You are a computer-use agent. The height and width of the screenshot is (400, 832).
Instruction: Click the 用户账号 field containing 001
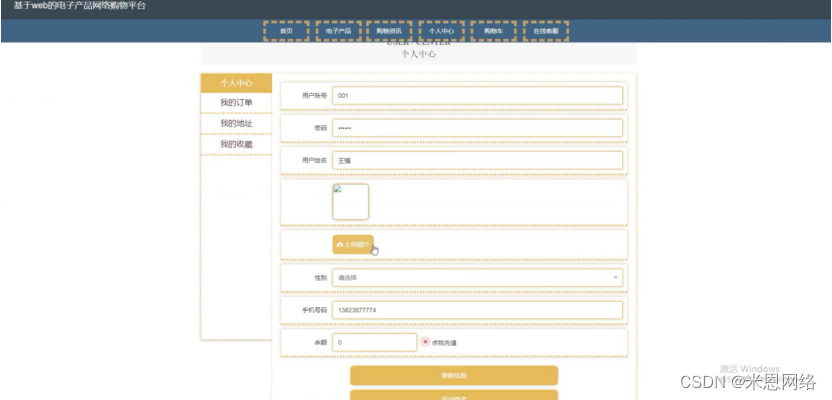pos(477,96)
